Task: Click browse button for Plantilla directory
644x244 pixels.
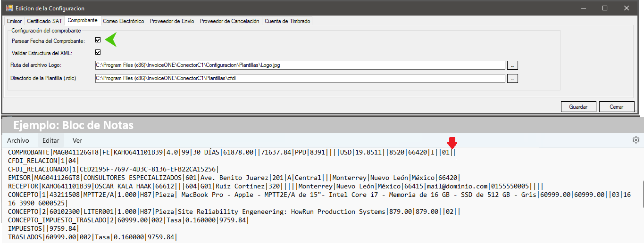Action: 512,78
